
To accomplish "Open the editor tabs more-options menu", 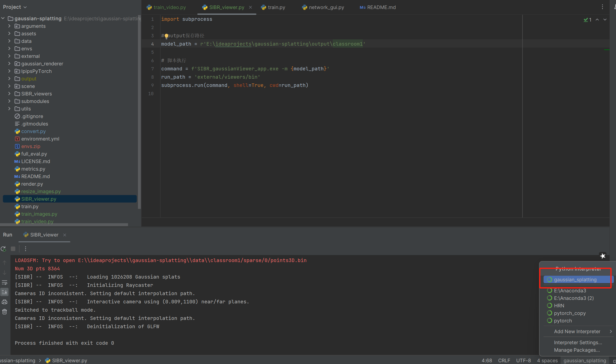I will pos(602,7).
